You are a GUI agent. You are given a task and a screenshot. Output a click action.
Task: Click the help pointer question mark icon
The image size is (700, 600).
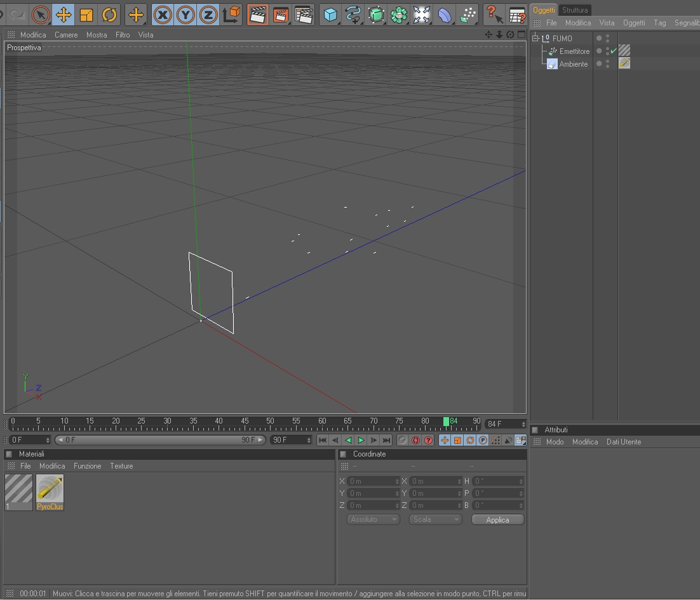(494, 15)
